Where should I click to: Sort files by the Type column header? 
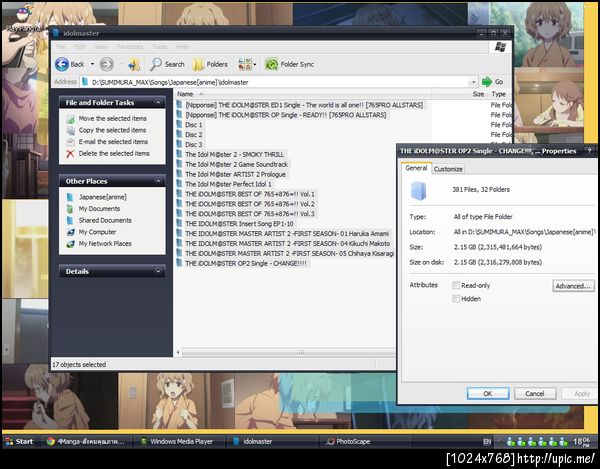[x=499, y=94]
